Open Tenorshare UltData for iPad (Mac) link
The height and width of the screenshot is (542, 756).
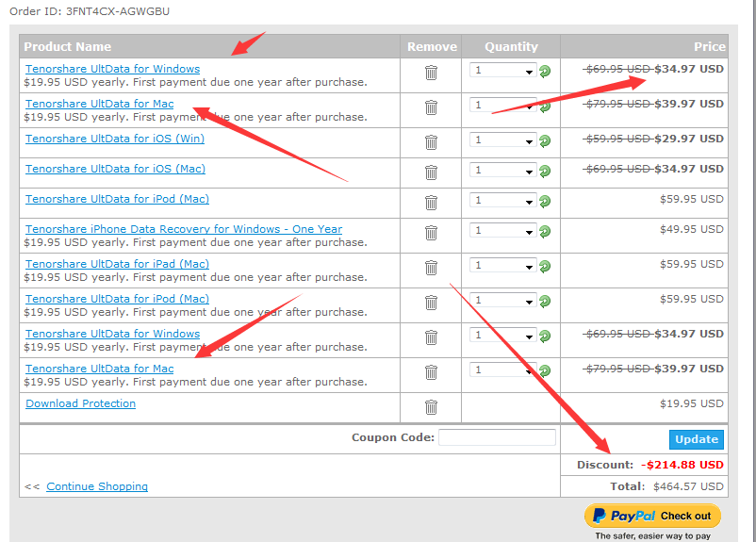click(117, 264)
